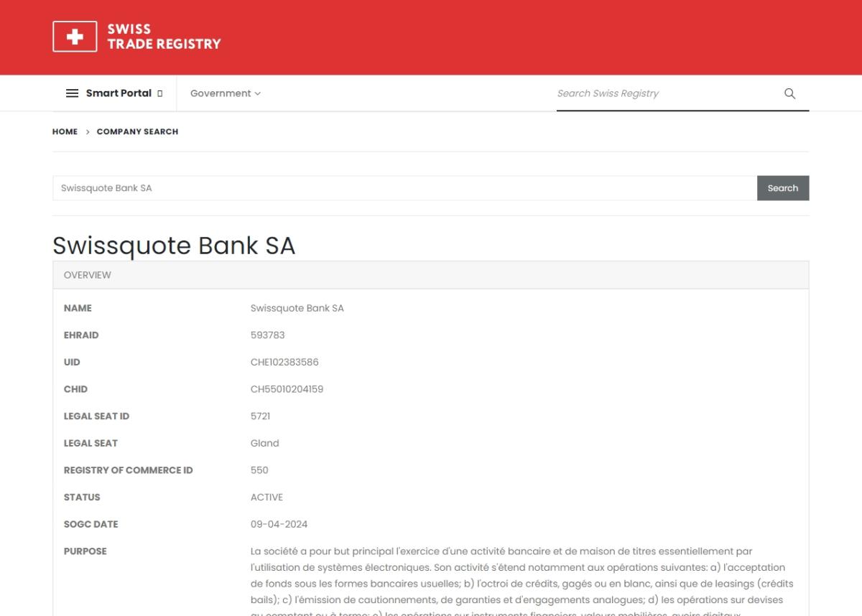Click the Swiss Trade Registry title text

pyautogui.click(x=164, y=37)
